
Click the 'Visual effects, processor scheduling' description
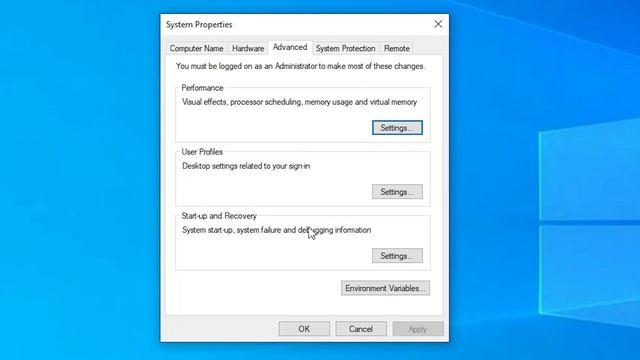300,102
